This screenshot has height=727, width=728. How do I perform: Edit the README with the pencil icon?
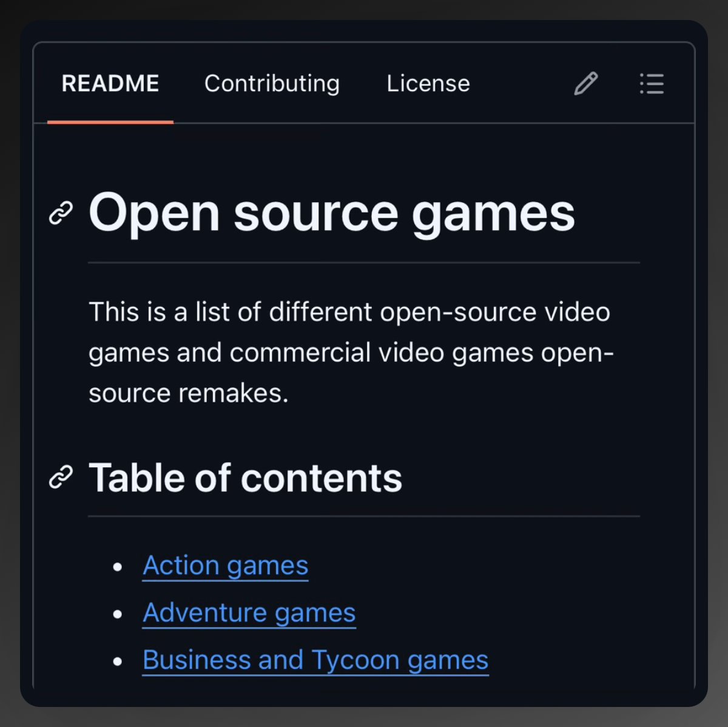pyautogui.click(x=585, y=84)
